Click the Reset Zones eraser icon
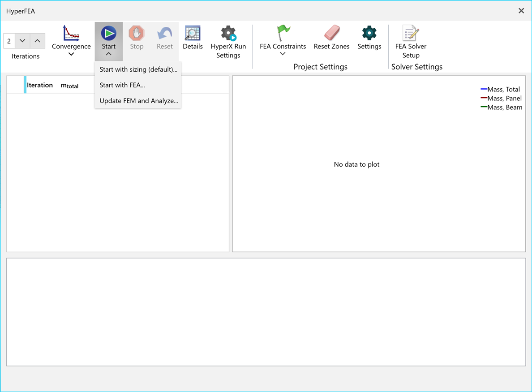Screen dimensions: 532x392 pos(331,33)
